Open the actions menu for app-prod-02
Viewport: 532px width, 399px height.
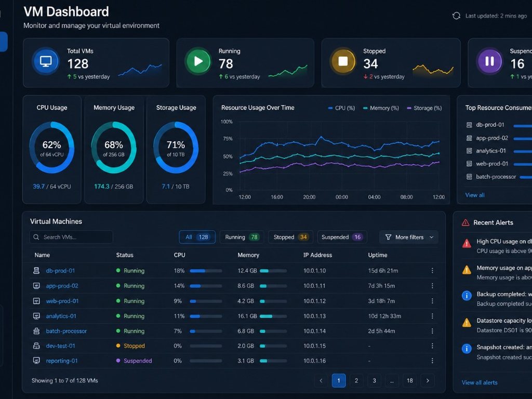432,286
